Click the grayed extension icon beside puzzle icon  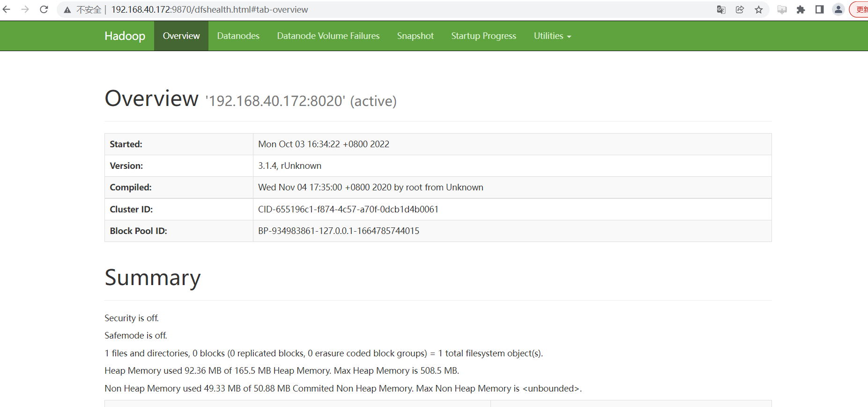click(x=782, y=9)
